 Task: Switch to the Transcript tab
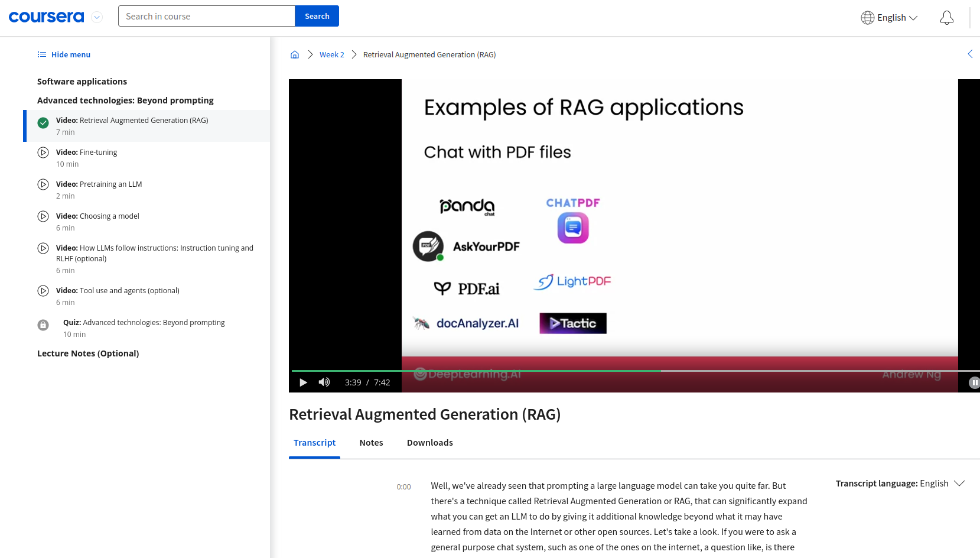tap(314, 443)
